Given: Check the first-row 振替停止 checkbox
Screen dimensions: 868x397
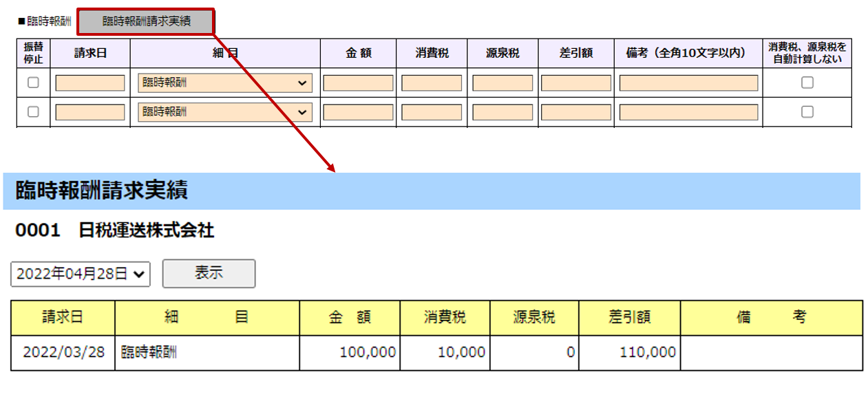Looking at the screenshot, I should coord(33,83).
